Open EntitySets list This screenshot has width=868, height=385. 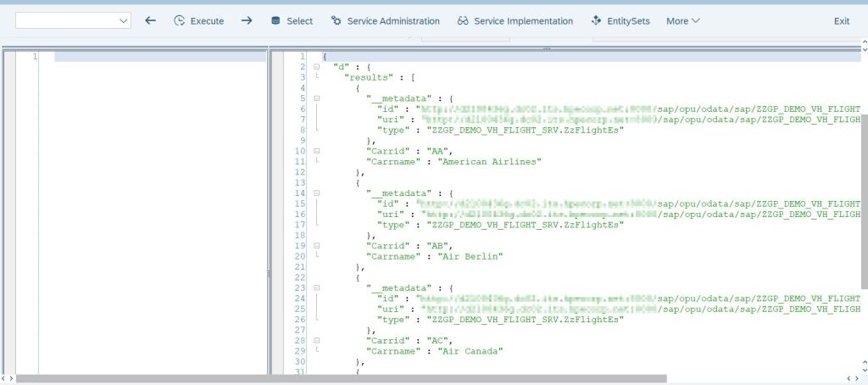[628, 21]
